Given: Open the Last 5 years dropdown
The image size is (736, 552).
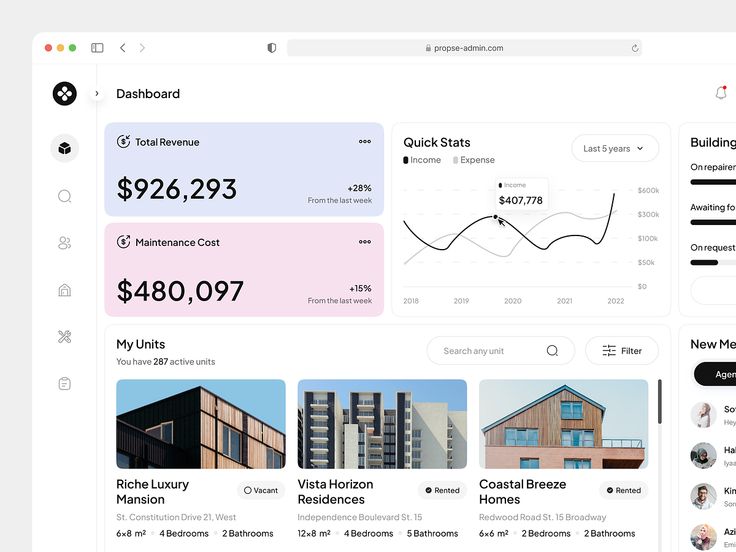Looking at the screenshot, I should click(x=615, y=148).
